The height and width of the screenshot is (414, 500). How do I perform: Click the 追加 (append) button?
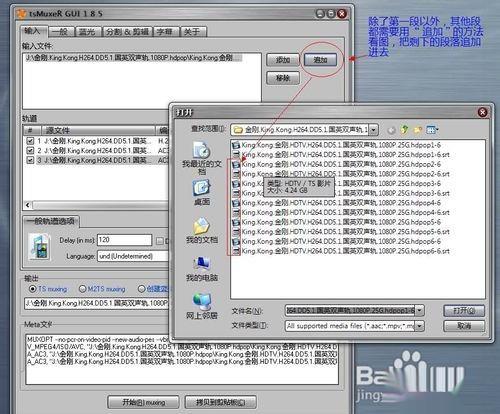(320, 60)
